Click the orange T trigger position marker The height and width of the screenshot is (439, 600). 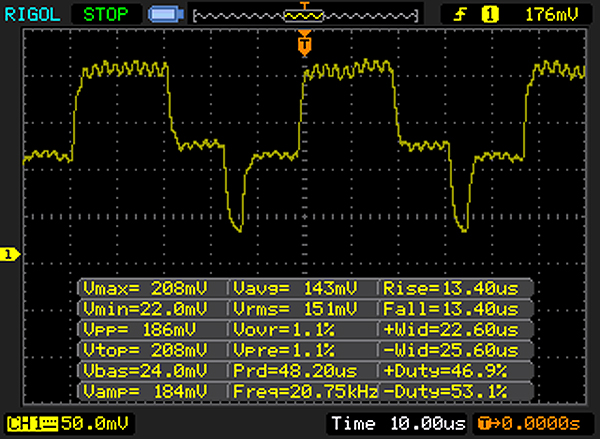coord(304,43)
